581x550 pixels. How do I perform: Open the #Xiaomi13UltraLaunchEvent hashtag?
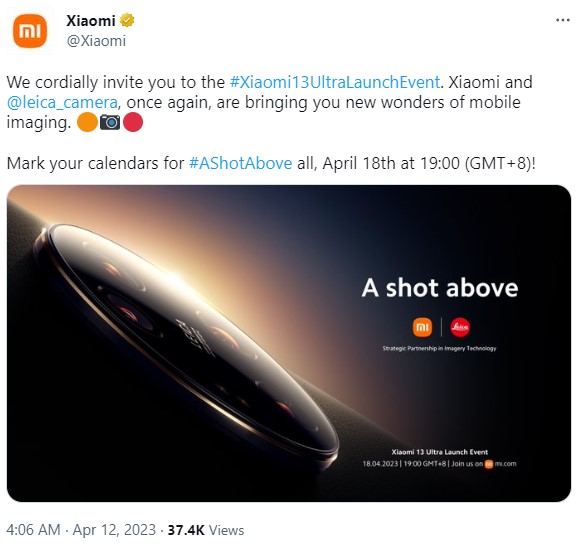(x=335, y=82)
